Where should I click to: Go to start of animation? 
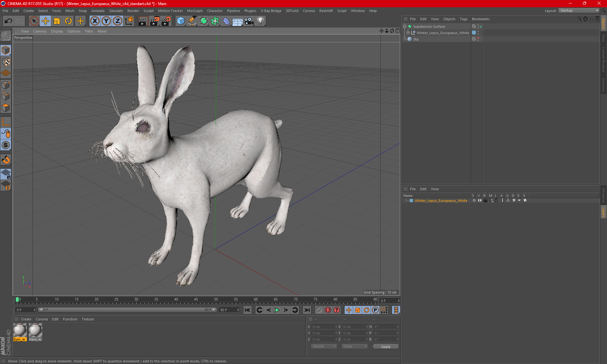tap(248, 310)
